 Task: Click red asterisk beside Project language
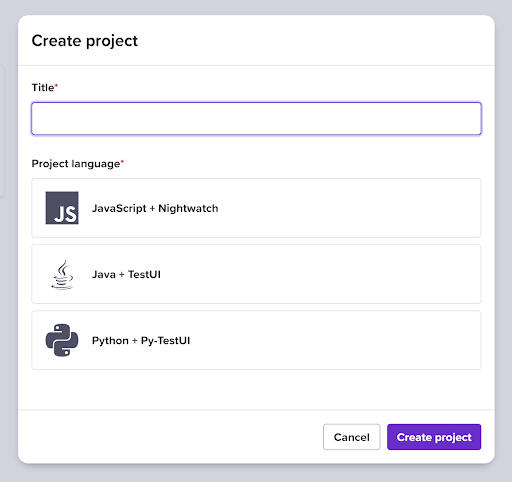click(x=122, y=162)
